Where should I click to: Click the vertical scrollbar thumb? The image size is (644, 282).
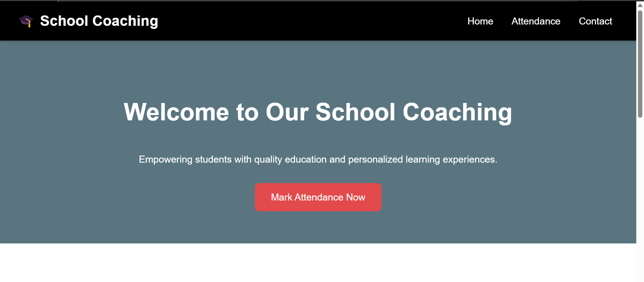pos(640,64)
